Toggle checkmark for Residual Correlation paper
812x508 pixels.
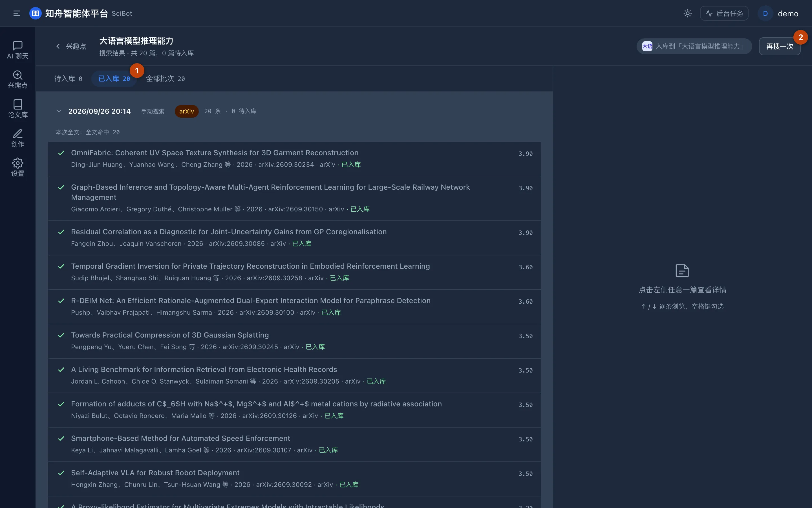[x=61, y=232]
